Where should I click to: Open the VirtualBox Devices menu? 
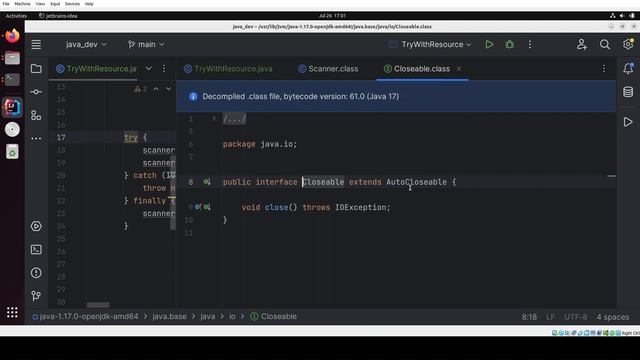[72, 4]
